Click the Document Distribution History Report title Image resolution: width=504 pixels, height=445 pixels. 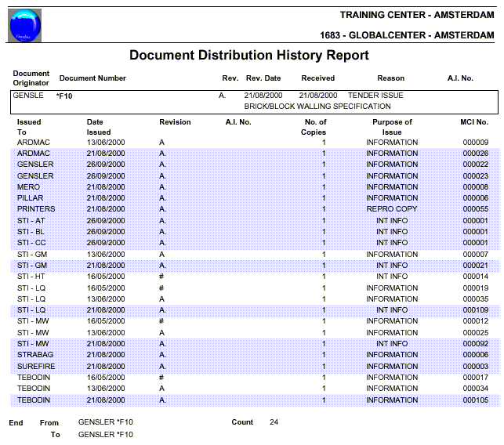pos(248,56)
